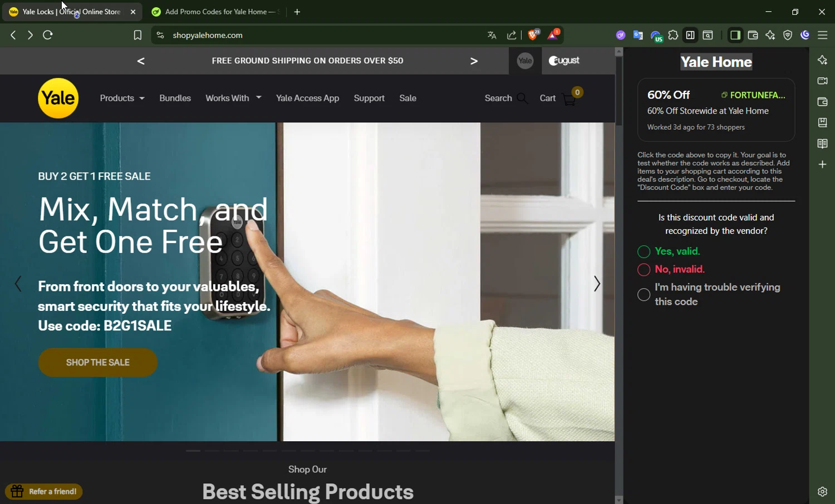Click the 60% Off deal card title

[x=669, y=95]
